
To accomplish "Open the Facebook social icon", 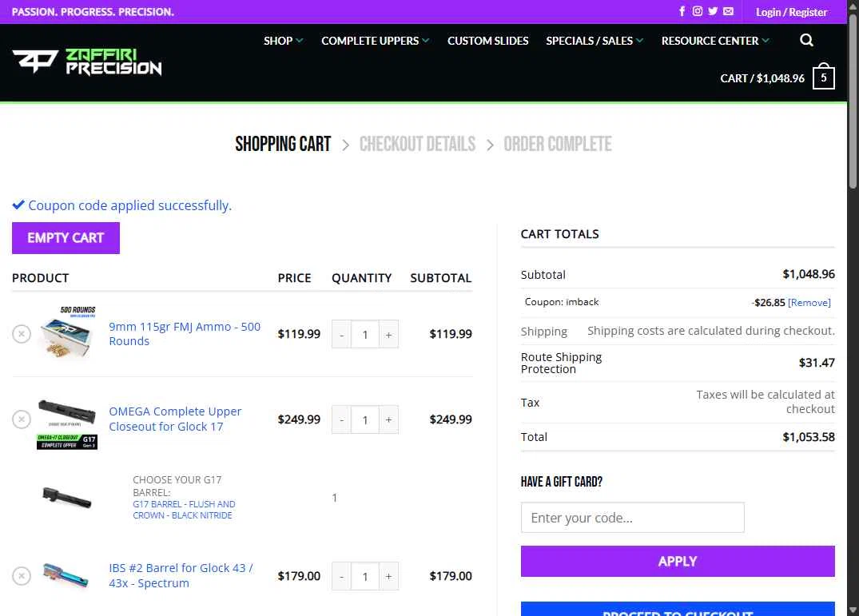I will click(x=682, y=11).
